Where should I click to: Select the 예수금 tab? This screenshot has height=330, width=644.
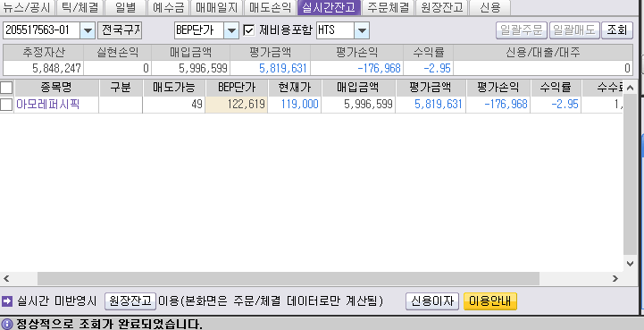pos(169,7)
